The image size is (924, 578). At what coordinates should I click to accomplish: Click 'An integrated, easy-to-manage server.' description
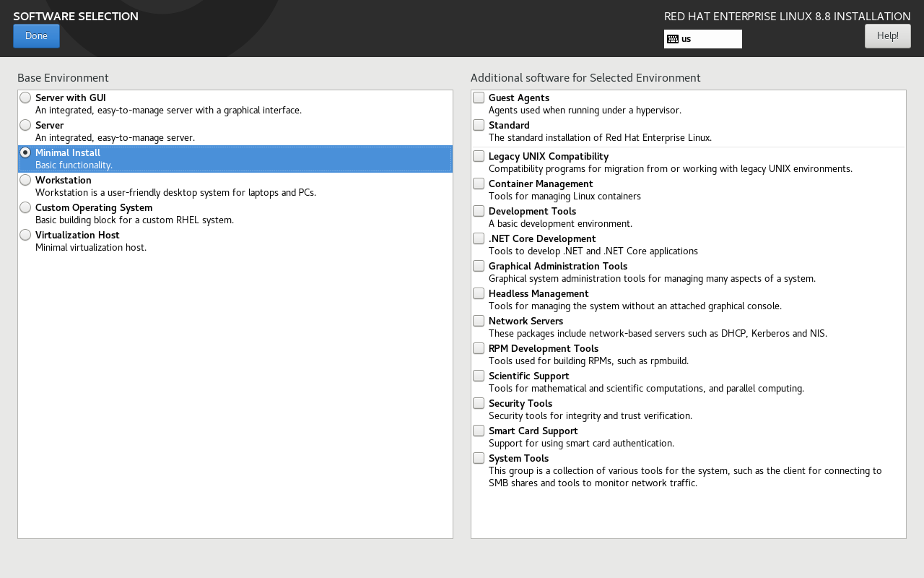click(x=115, y=138)
